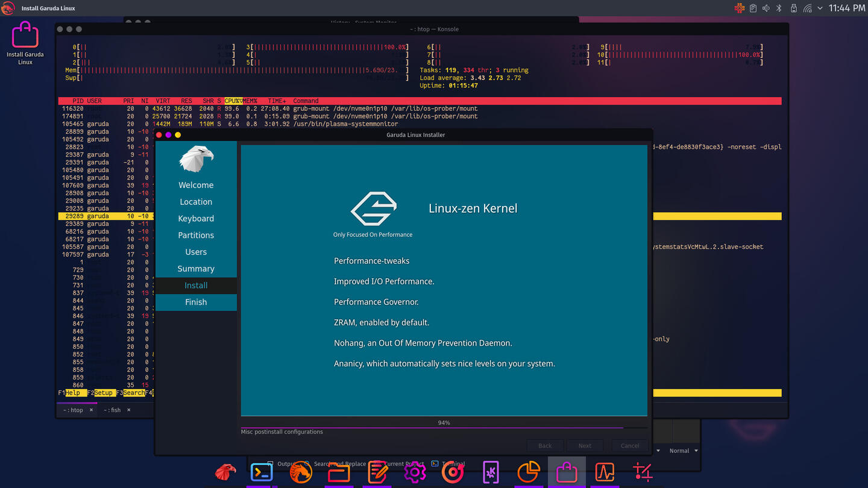
Task: Select Summary step in installer sidebar
Action: point(196,269)
